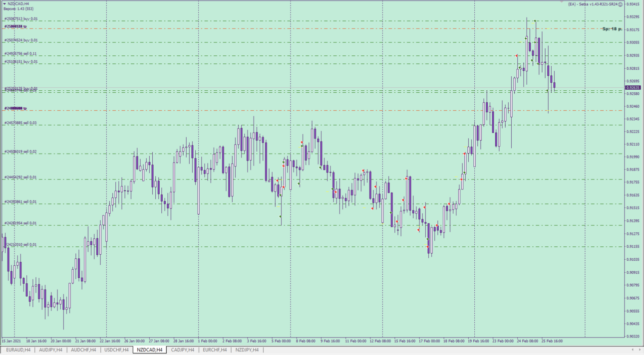Click the right tab-scroll arrow
Viewport: 644px width, 355px height.
point(640,350)
